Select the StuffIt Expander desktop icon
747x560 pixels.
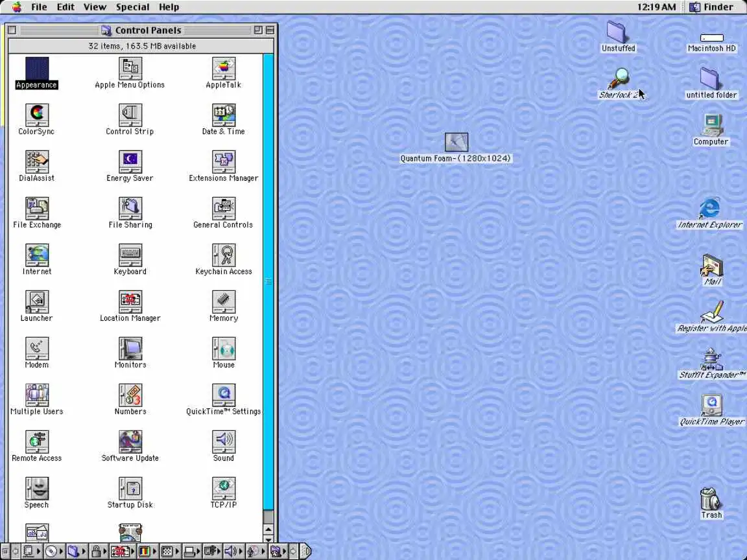[x=711, y=359]
